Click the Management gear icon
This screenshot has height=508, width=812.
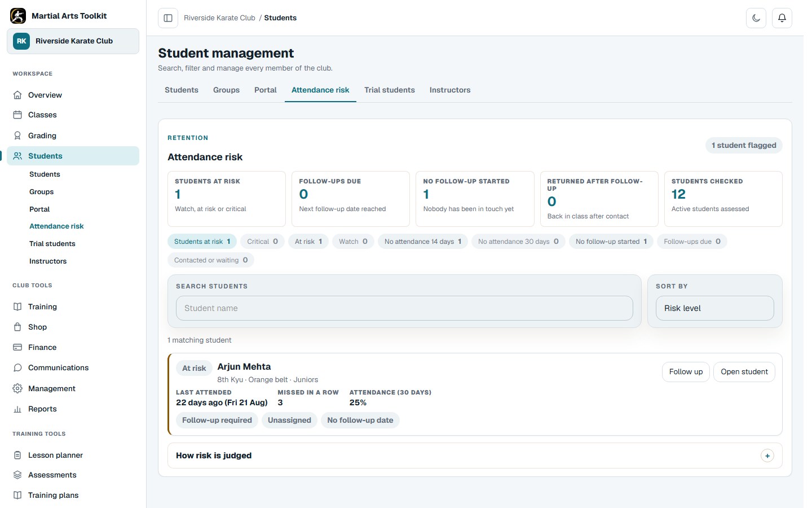(x=17, y=388)
